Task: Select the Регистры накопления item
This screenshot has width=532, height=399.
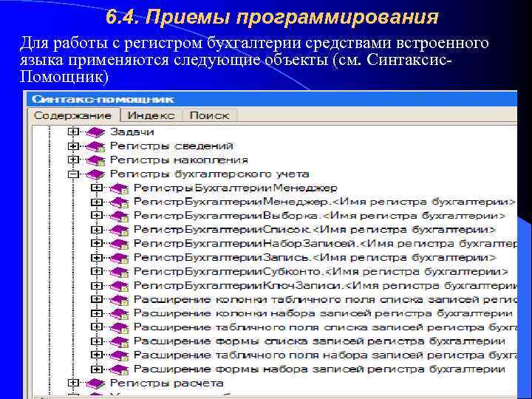Action: point(179,160)
